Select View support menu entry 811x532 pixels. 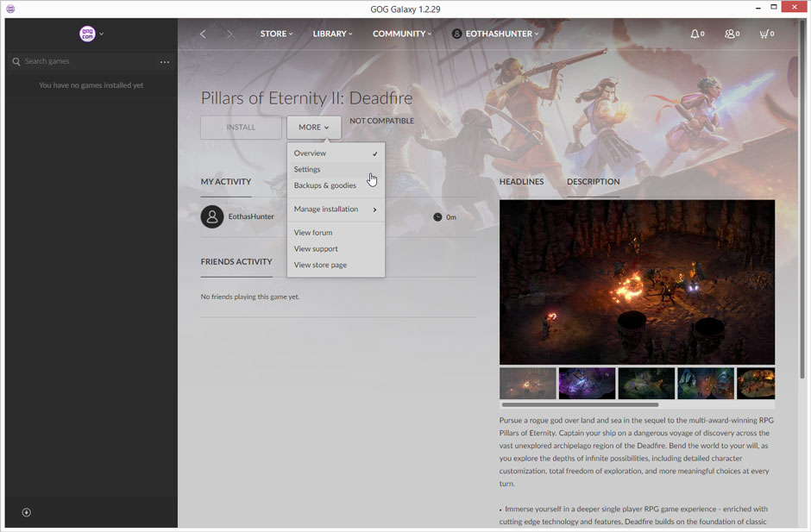coord(336,248)
